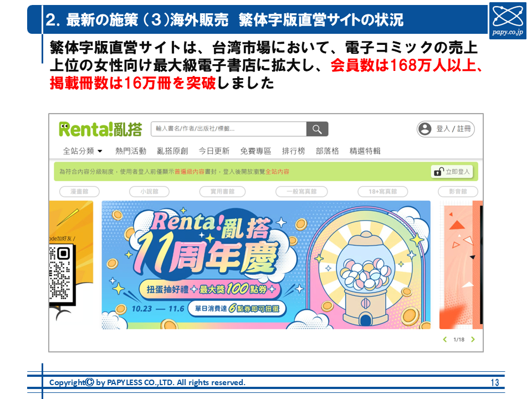Screen dimensions: 532x399
Task: Click the magnifier search icon button
Action: point(317,129)
